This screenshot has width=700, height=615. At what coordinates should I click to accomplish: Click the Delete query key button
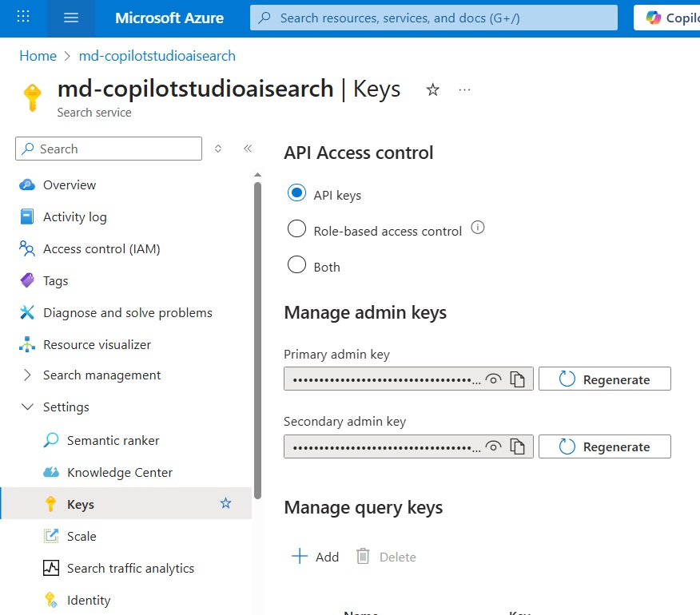pos(386,557)
